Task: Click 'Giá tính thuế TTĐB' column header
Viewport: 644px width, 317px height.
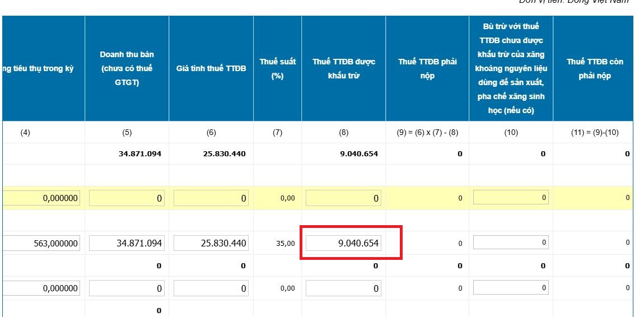Action: 211,68
